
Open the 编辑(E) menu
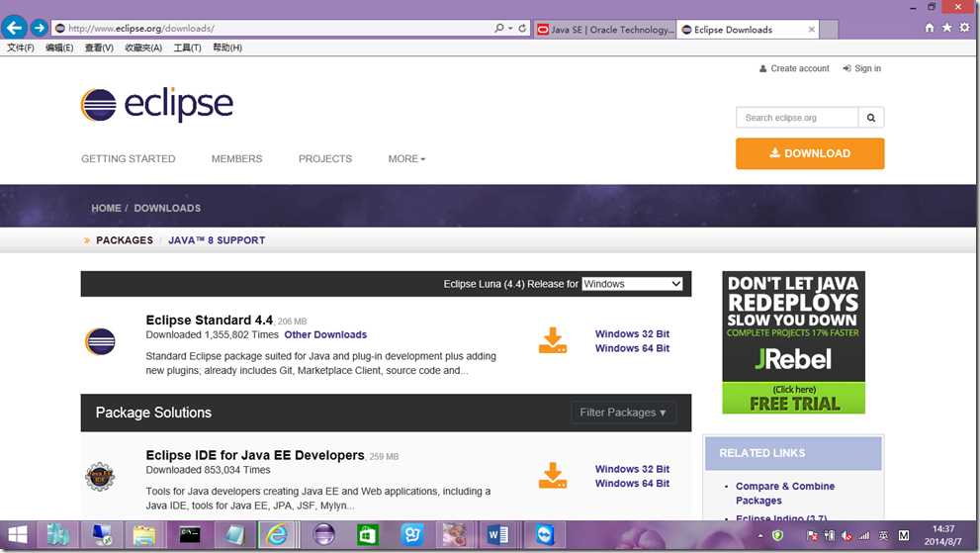(x=59, y=47)
